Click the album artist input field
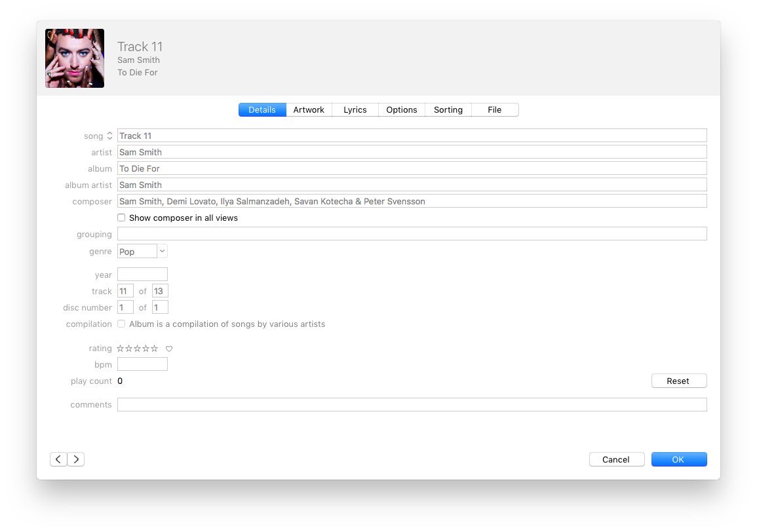The width and height of the screenshot is (757, 532). pyautogui.click(x=412, y=185)
